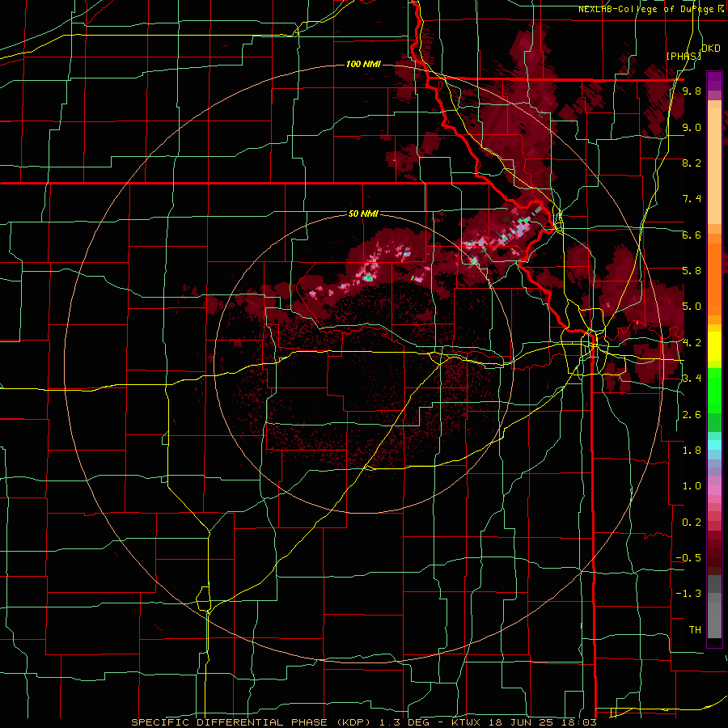Click the 6.6 value on the color scale

point(692,235)
